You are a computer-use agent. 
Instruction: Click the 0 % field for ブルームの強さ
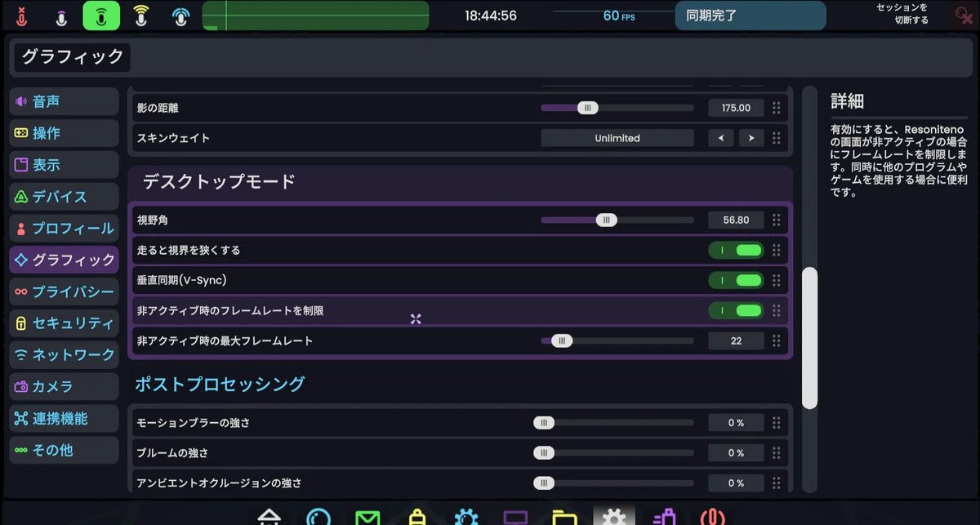pos(736,453)
